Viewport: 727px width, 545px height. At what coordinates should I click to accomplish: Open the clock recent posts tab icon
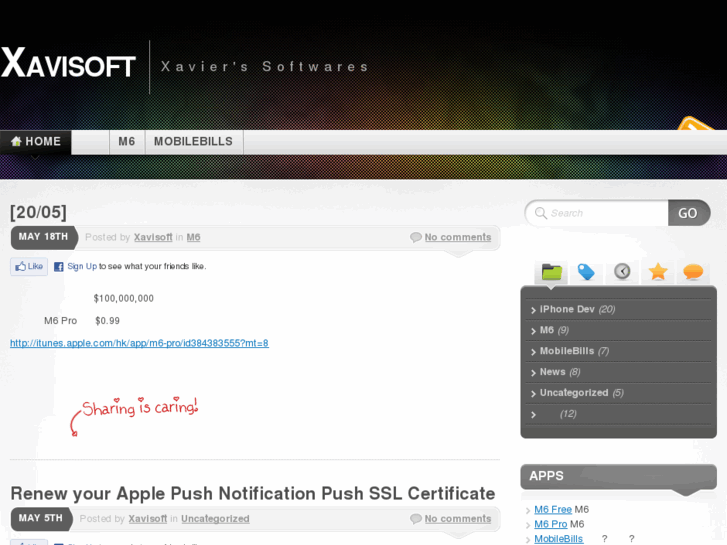(x=622, y=271)
